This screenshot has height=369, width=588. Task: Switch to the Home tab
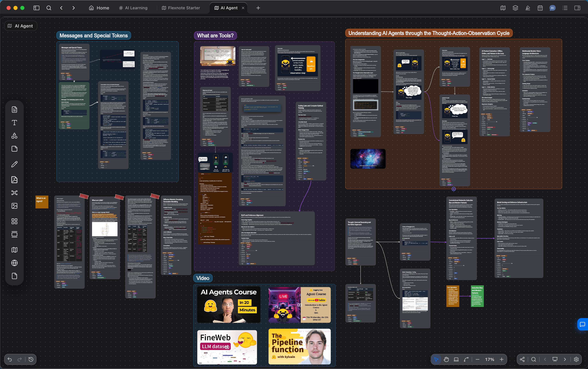coord(99,8)
